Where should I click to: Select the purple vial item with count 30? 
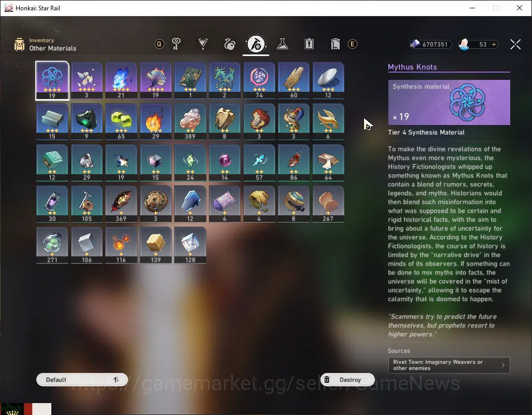point(52,204)
